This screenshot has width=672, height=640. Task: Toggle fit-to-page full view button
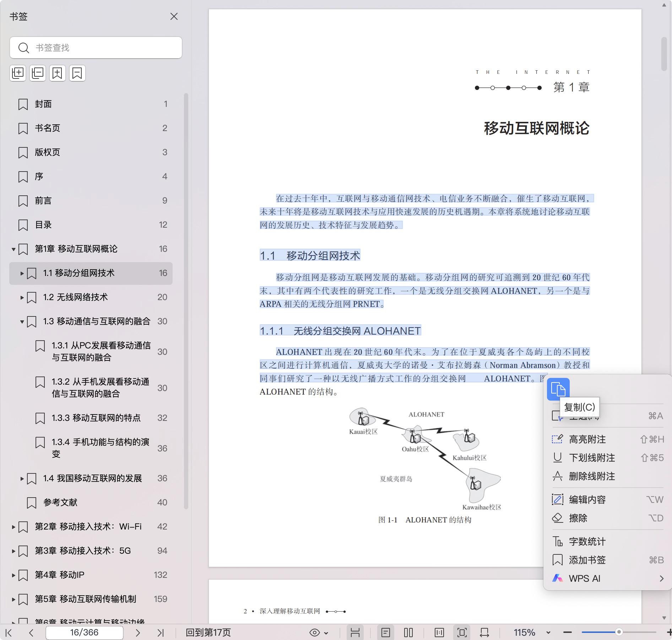[462, 633]
